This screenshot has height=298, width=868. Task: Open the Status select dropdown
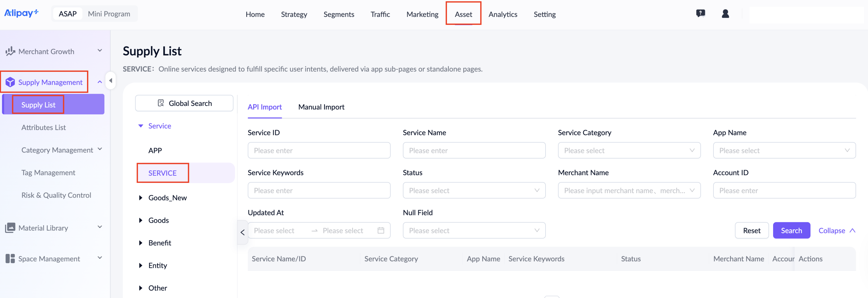coord(474,190)
